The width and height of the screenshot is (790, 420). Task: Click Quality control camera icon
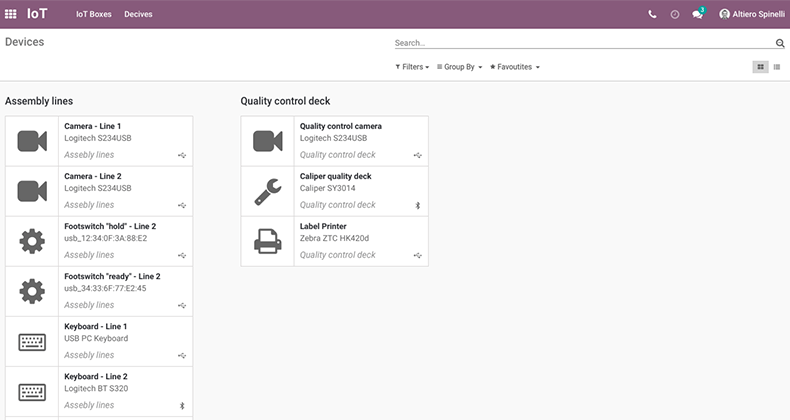tap(268, 141)
